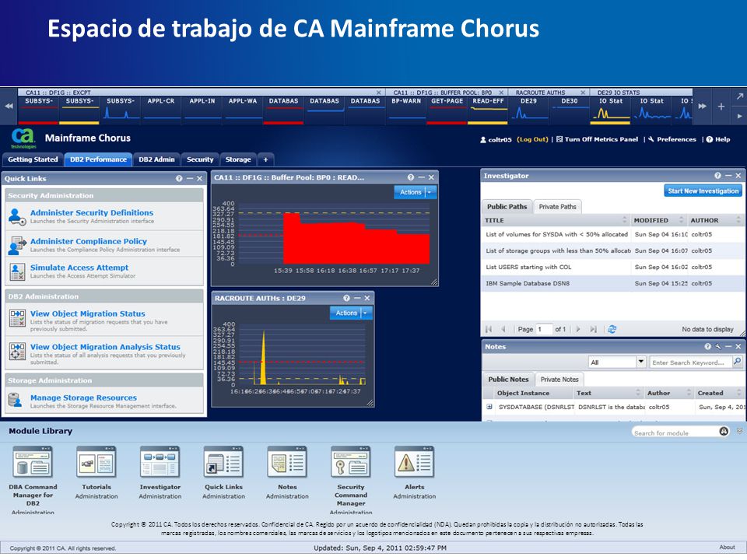Click Start New Investigation
Screen dimensions: 747x560
pos(703,191)
